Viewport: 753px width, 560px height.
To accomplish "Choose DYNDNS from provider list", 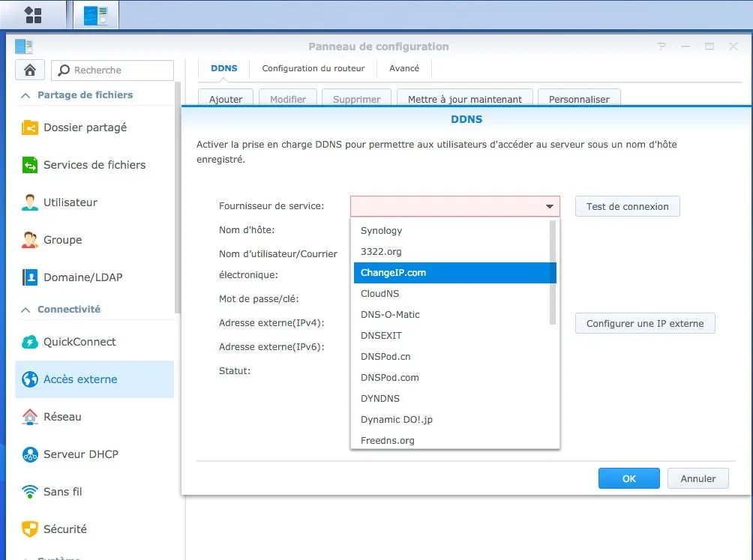I will 454,399.
